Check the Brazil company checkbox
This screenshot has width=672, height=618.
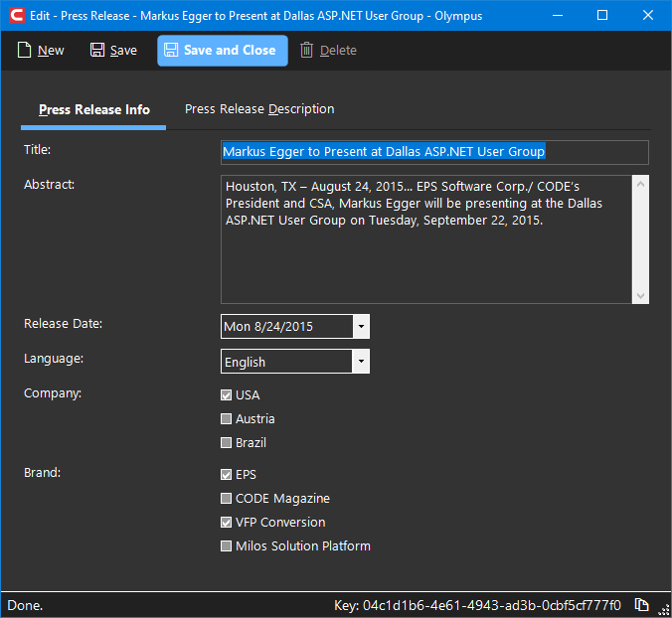click(x=226, y=442)
